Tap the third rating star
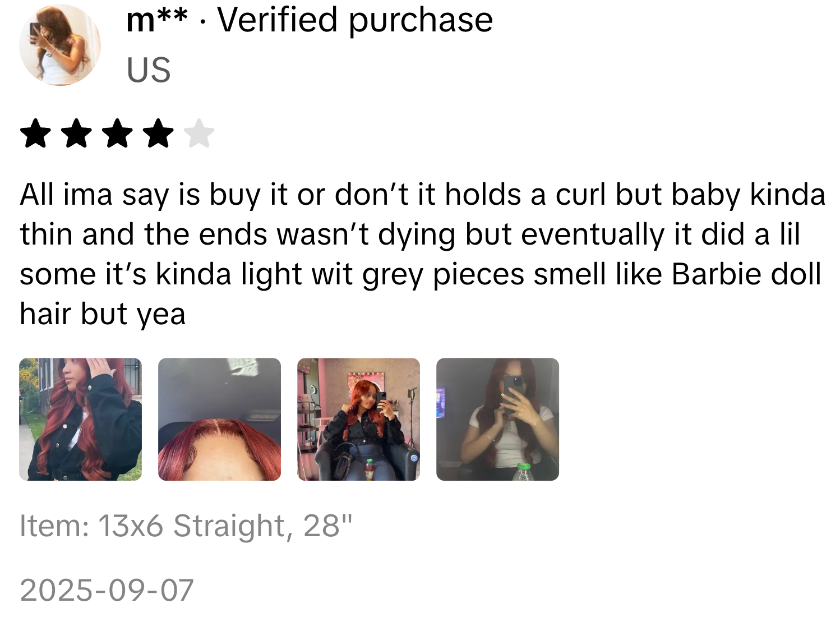Viewport: 840px width, 617px height. pyautogui.click(x=117, y=133)
